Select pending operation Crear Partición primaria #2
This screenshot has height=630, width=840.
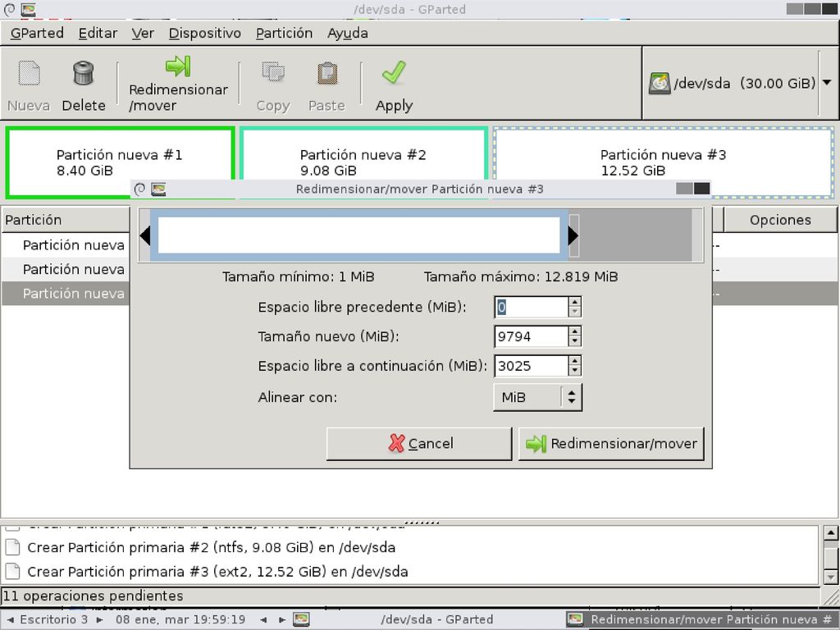[x=211, y=547]
